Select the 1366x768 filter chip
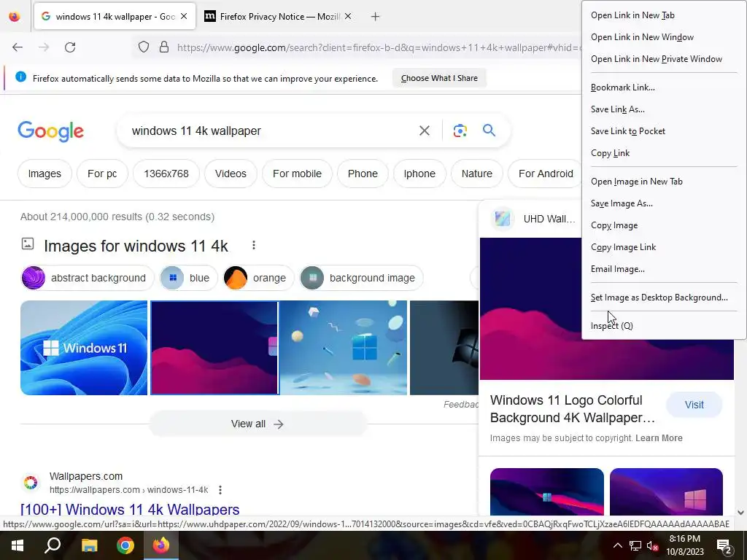The image size is (747, 560). 166,174
